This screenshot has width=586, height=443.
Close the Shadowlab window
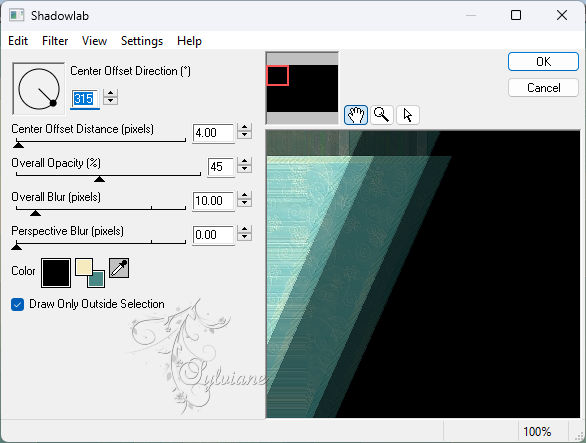[x=562, y=15]
